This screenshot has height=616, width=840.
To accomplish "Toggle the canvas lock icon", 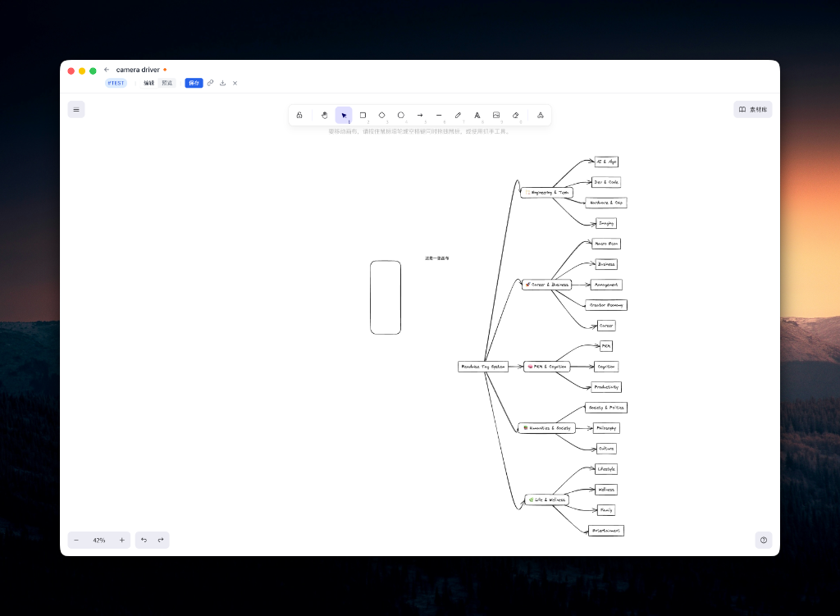I will [x=299, y=115].
